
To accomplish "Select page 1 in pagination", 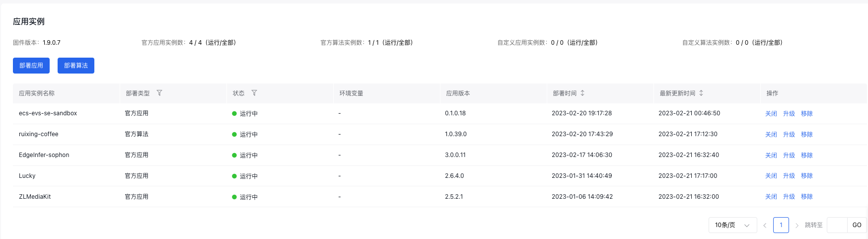I will (781, 225).
